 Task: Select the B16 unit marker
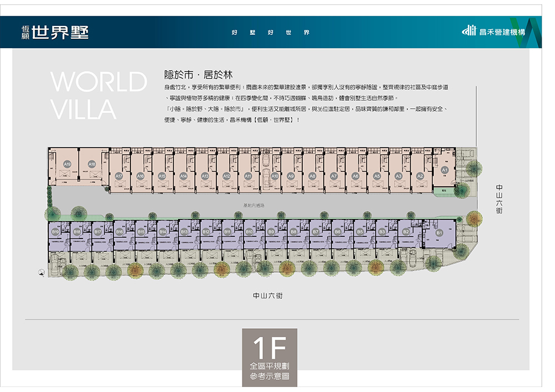(x=120, y=232)
